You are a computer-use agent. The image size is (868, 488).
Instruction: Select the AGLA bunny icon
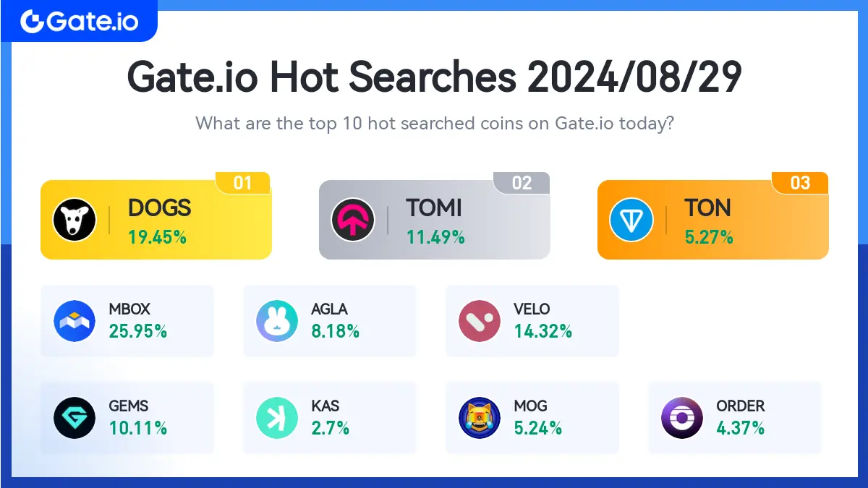(x=277, y=321)
